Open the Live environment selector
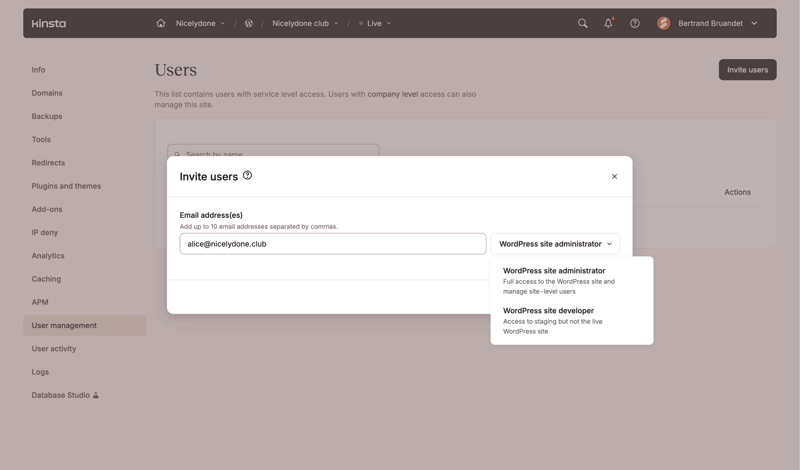The width and height of the screenshot is (800, 470). pos(375,23)
